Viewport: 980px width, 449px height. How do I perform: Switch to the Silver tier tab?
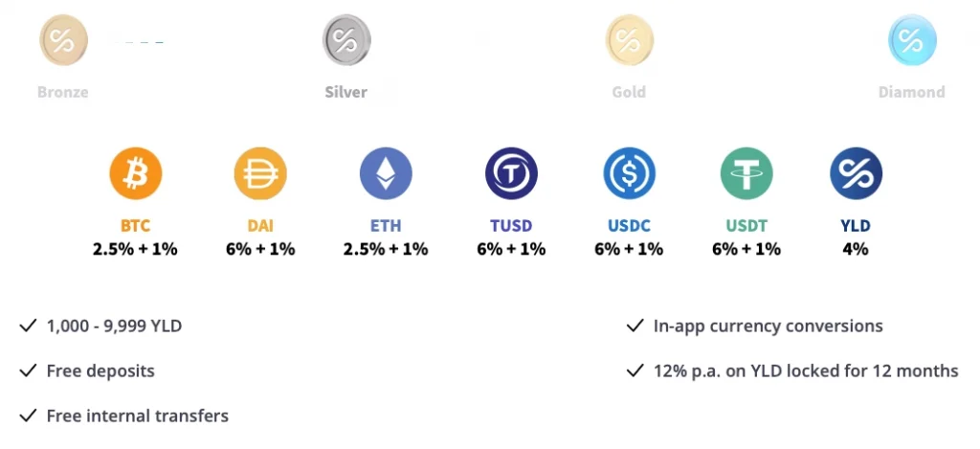pos(346,93)
